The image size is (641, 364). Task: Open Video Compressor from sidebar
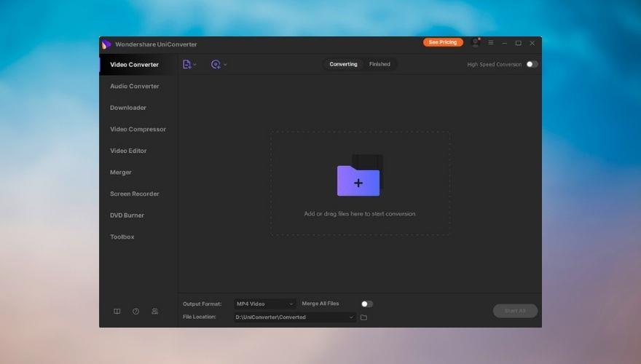(138, 129)
